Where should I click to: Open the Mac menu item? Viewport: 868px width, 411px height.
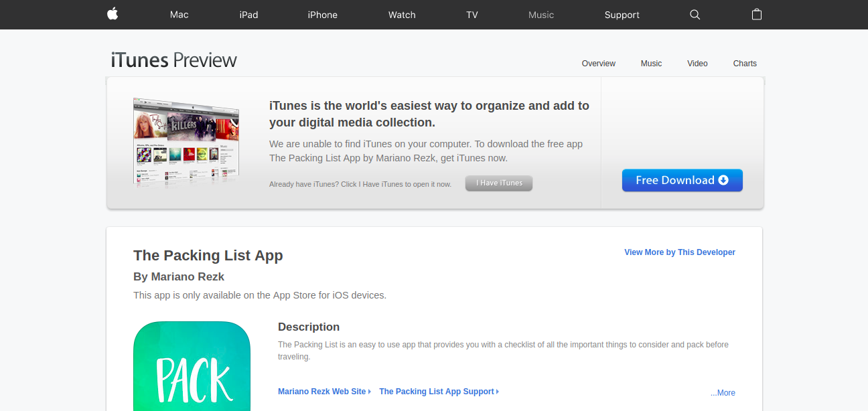click(x=179, y=15)
